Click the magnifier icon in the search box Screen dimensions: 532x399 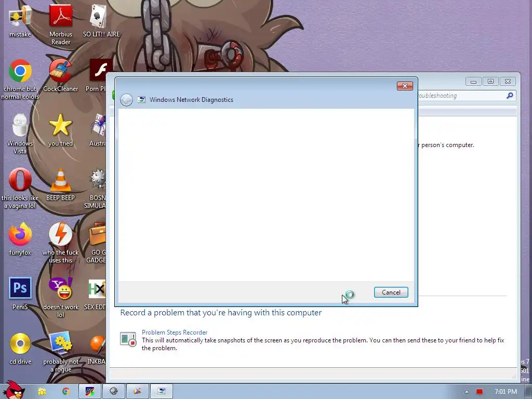pyautogui.click(x=510, y=96)
